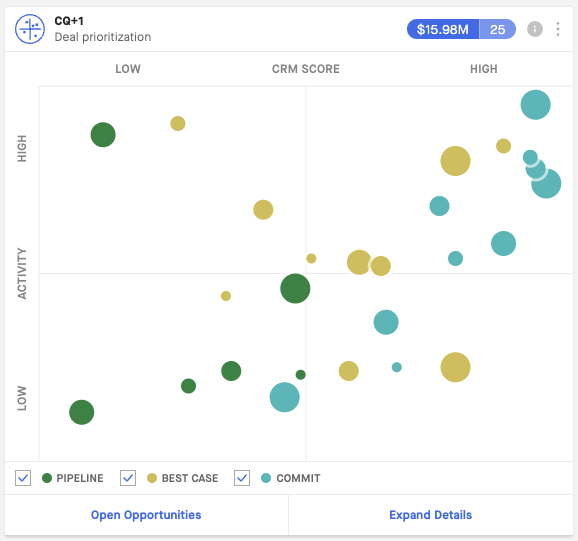
Task: Click the teal Commit legend dot
Action: click(x=266, y=478)
